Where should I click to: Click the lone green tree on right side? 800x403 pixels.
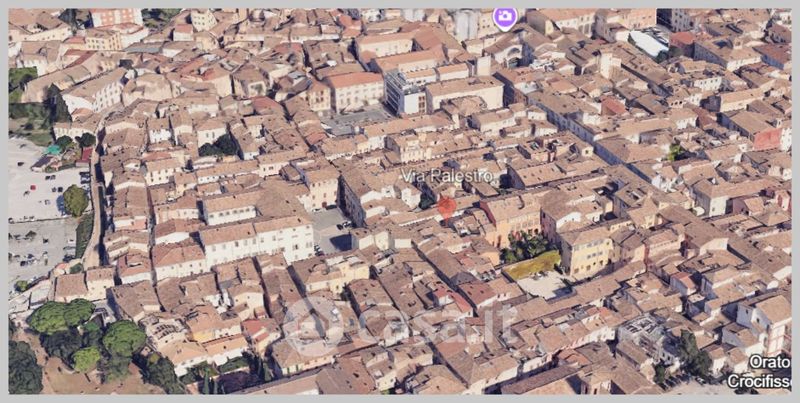point(677,152)
